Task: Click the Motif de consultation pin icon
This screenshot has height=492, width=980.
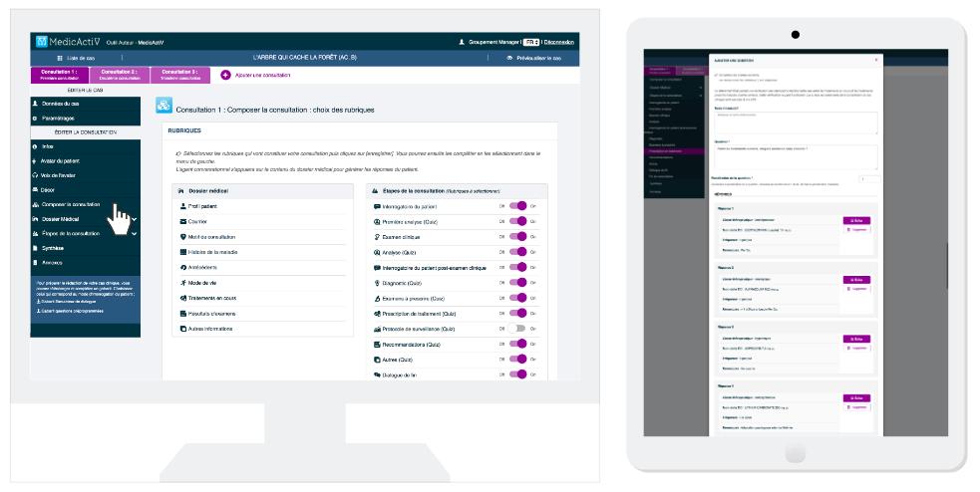Action: [x=183, y=237]
